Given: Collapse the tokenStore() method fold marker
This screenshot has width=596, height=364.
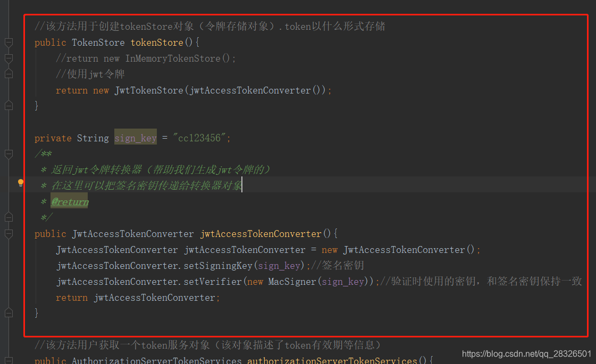Looking at the screenshot, I should tap(9, 43).
